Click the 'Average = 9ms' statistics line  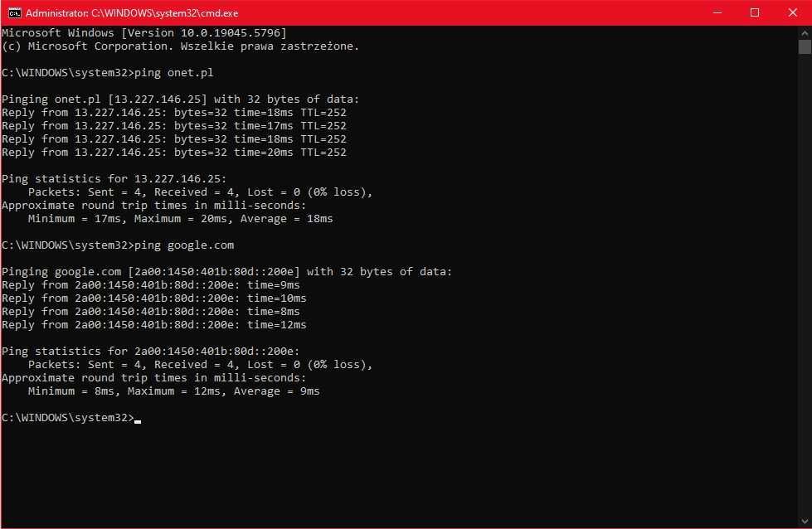pyautogui.click(x=173, y=391)
